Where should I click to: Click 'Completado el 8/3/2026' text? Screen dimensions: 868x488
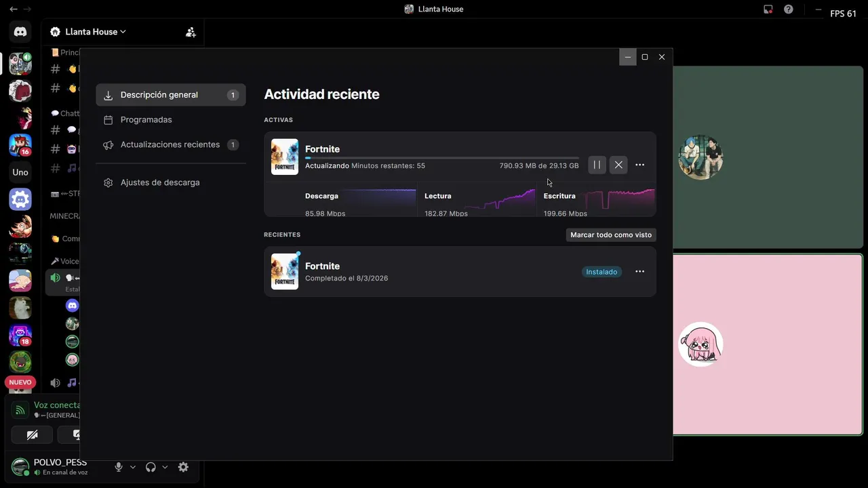coord(347,278)
